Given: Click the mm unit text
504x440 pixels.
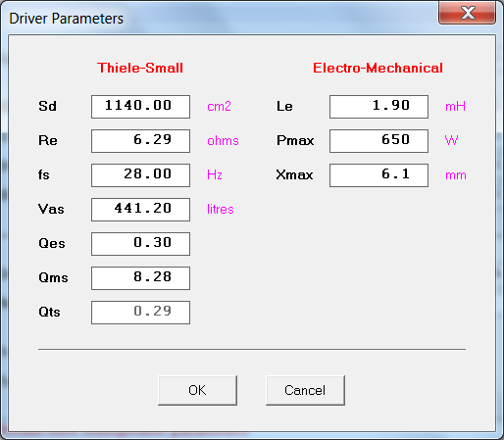Looking at the screenshot, I should click(x=456, y=175).
